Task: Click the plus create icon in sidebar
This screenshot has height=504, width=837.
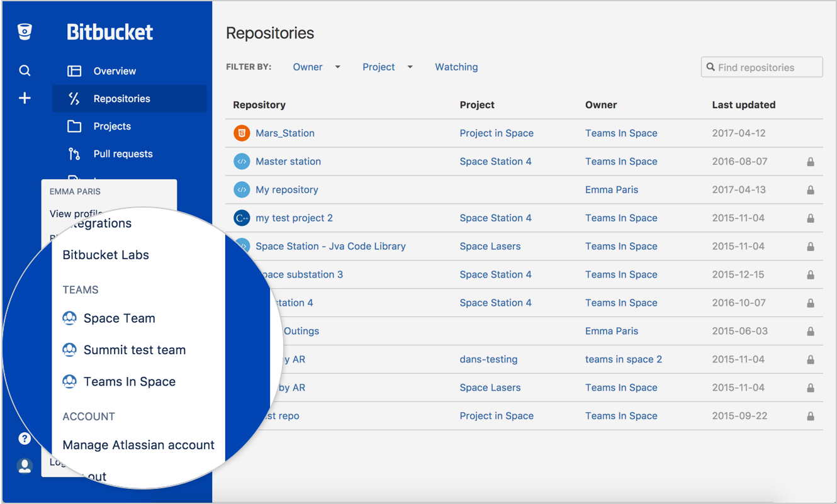Action: pyautogui.click(x=25, y=98)
